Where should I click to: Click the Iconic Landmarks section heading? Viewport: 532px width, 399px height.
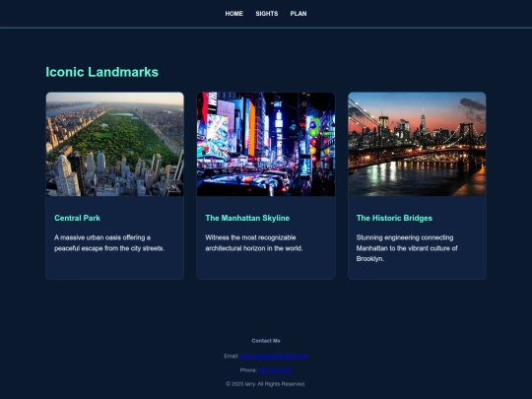pyautogui.click(x=102, y=72)
